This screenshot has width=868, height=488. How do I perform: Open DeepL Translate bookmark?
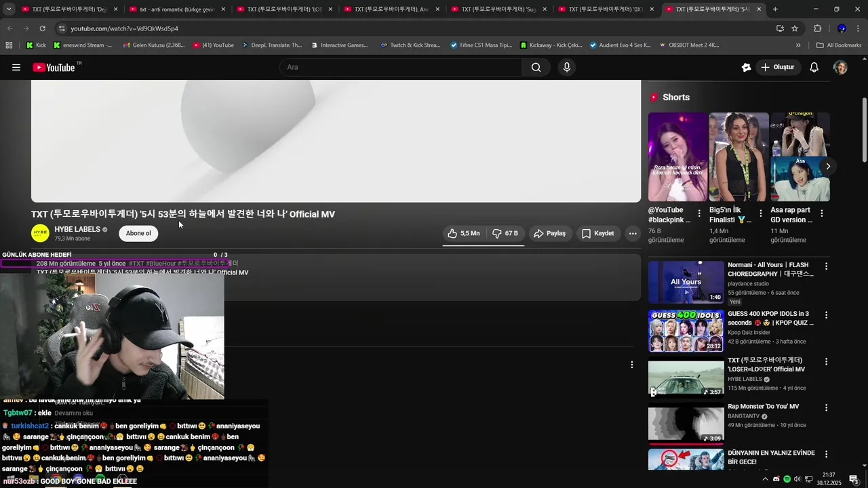271,45
